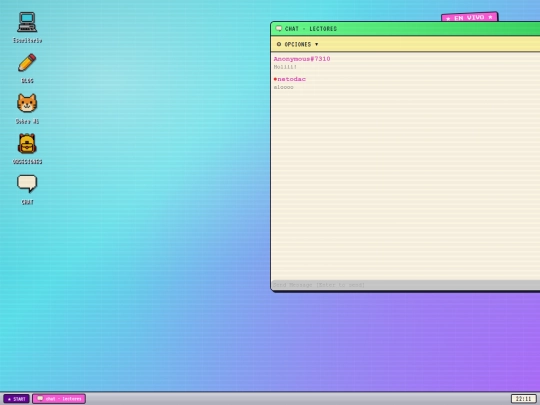Screen dimensions: 540x405
Task: Click the taskbar clock showing 22:11
Action: (x=523, y=399)
